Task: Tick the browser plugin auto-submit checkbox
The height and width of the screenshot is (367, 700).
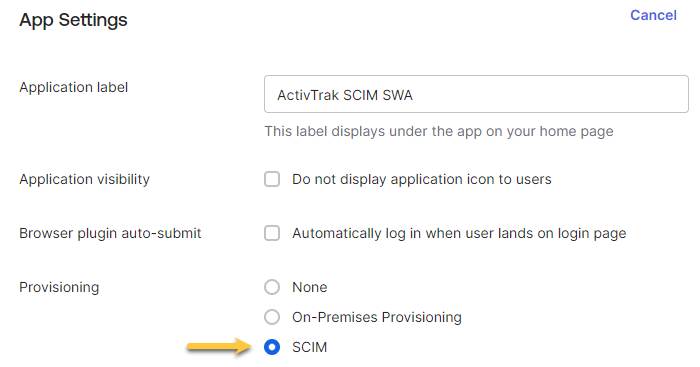Action: coord(272,233)
